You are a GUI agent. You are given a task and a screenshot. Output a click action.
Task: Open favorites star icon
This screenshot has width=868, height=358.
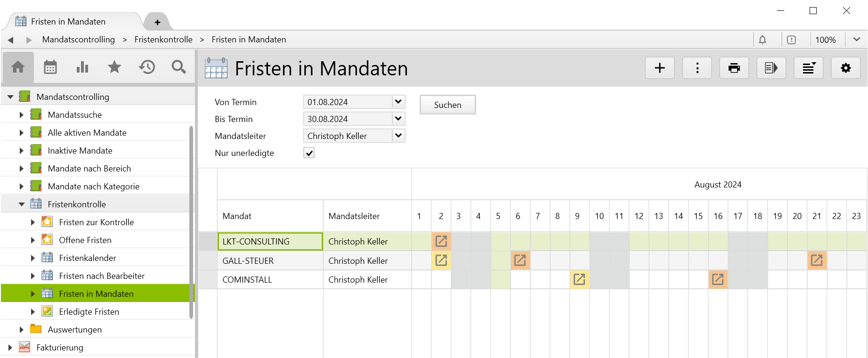pos(114,67)
